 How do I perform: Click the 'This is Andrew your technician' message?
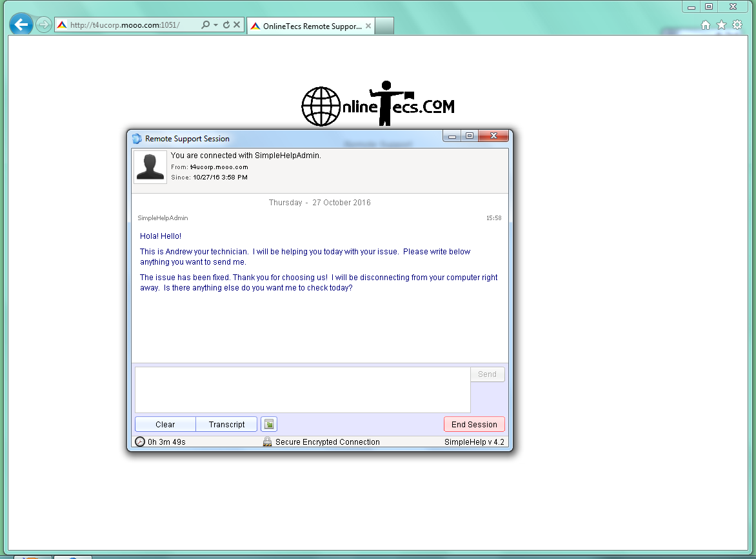pyautogui.click(x=305, y=257)
